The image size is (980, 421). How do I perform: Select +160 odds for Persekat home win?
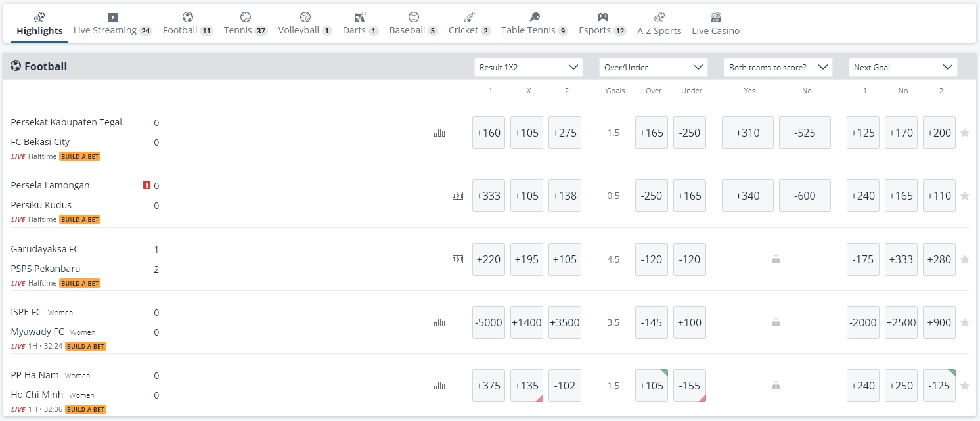(488, 133)
